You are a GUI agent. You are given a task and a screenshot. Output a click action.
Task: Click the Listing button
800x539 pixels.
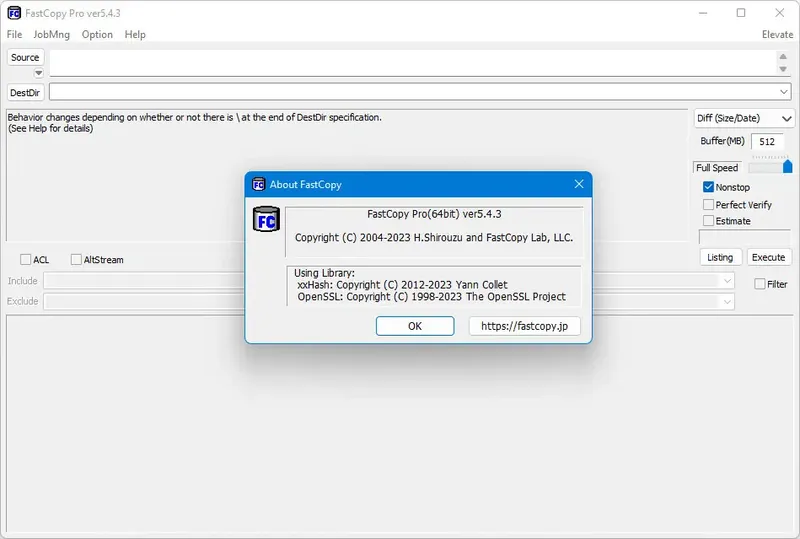point(720,257)
